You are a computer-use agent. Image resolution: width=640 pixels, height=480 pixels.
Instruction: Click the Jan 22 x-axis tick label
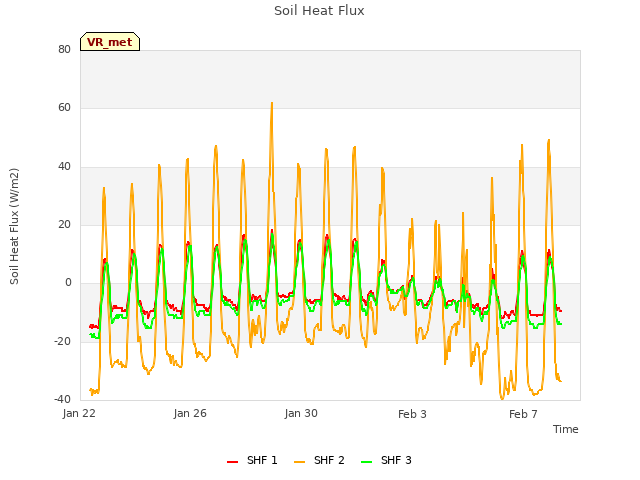pos(79,413)
